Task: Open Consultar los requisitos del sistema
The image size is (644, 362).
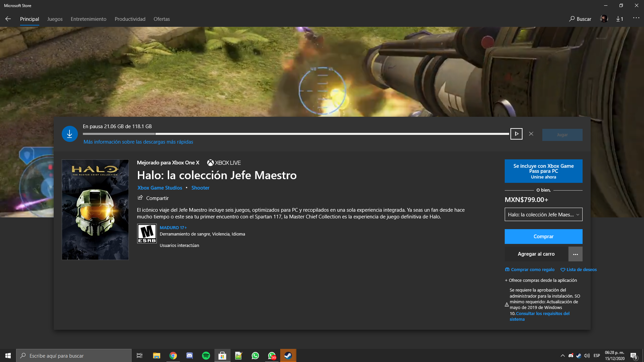Action: point(540,316)
